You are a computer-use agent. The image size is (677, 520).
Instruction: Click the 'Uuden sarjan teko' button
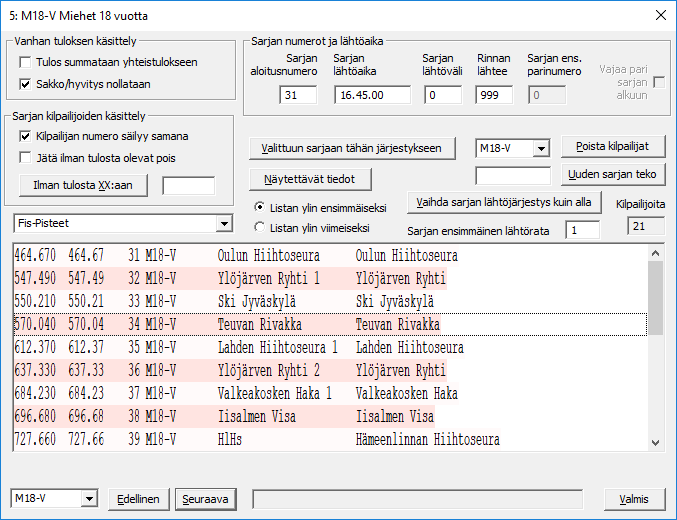(612, 175)
